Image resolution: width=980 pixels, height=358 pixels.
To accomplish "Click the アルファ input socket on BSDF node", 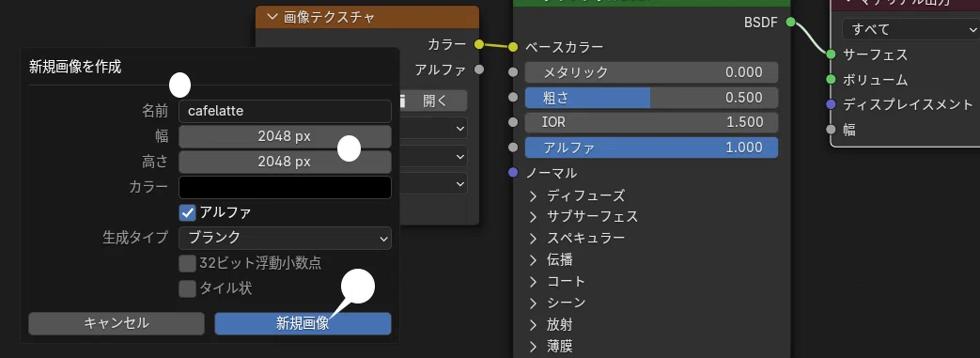I will coord(513,148).
